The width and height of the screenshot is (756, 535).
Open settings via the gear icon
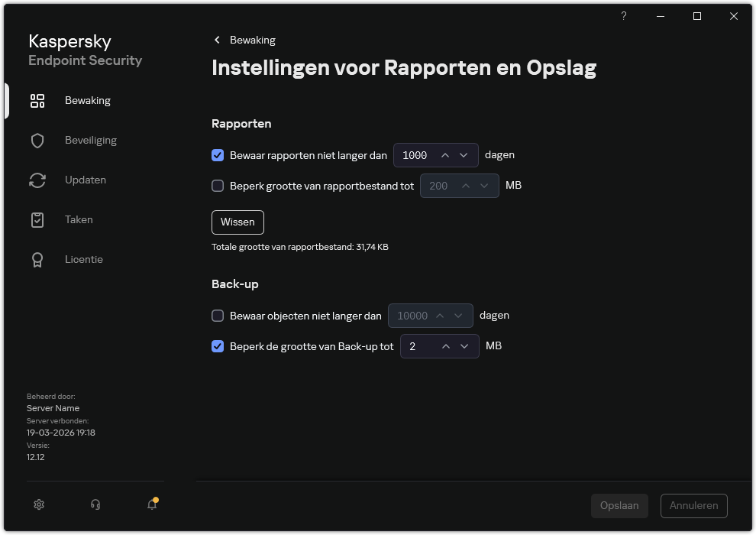38,504
